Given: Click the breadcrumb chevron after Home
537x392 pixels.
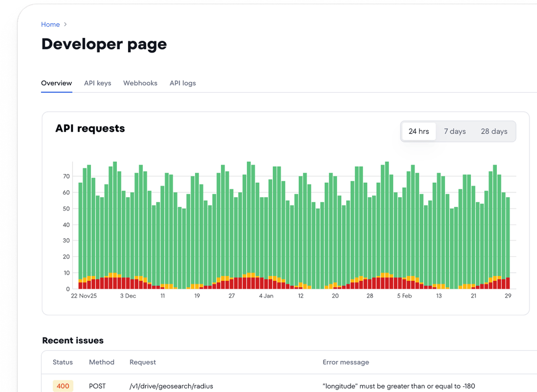Looking at the screenshot, I should [65, 24].
